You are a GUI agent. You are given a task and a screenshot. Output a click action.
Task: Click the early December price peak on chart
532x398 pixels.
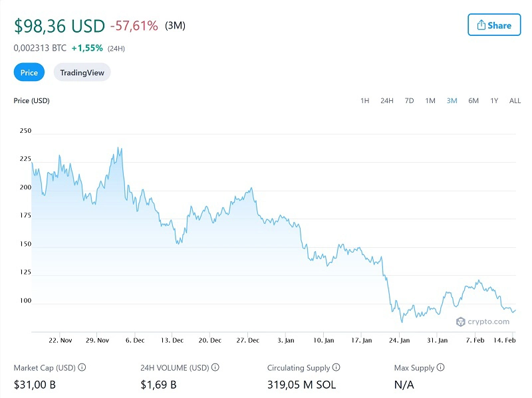[120, 148]
